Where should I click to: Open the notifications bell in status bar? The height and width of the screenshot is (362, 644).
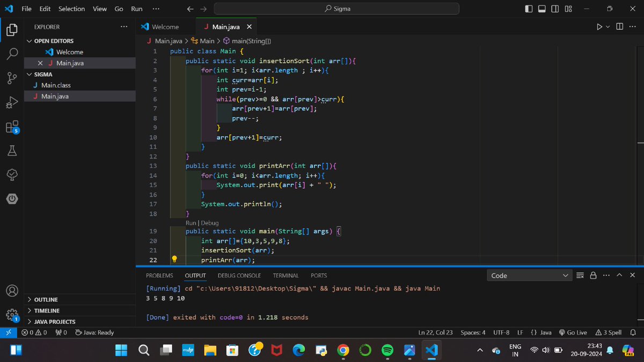point(633,333)
